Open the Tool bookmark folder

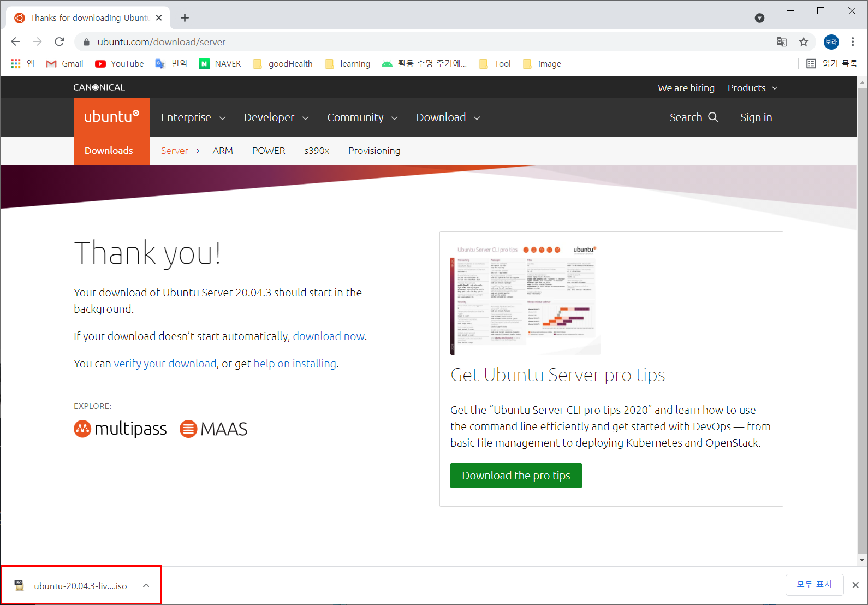coord(495,64)
